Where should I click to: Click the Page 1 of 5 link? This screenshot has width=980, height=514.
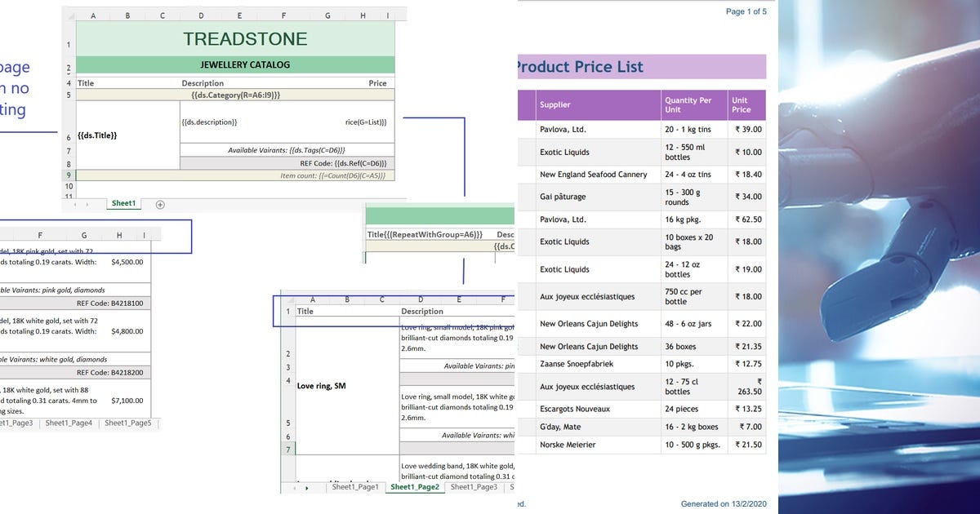tap(746, 11)
